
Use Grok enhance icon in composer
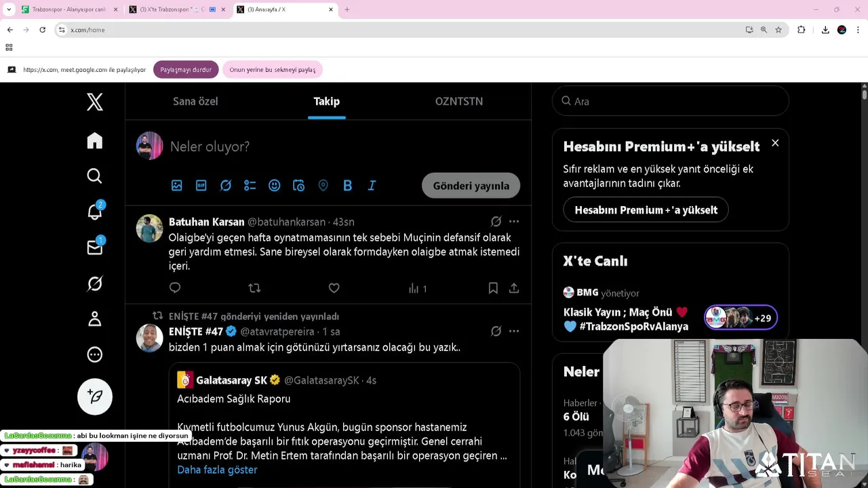pos(226,186)
